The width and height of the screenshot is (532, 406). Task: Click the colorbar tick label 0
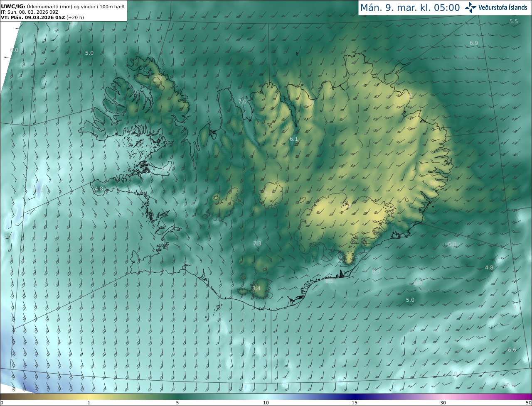tap(2, 403)
